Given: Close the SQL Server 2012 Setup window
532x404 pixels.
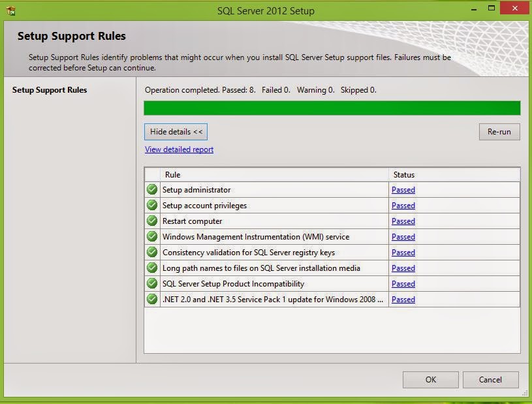Looking at the screenshot, I should pyautogui.click(x=514, y=8).
